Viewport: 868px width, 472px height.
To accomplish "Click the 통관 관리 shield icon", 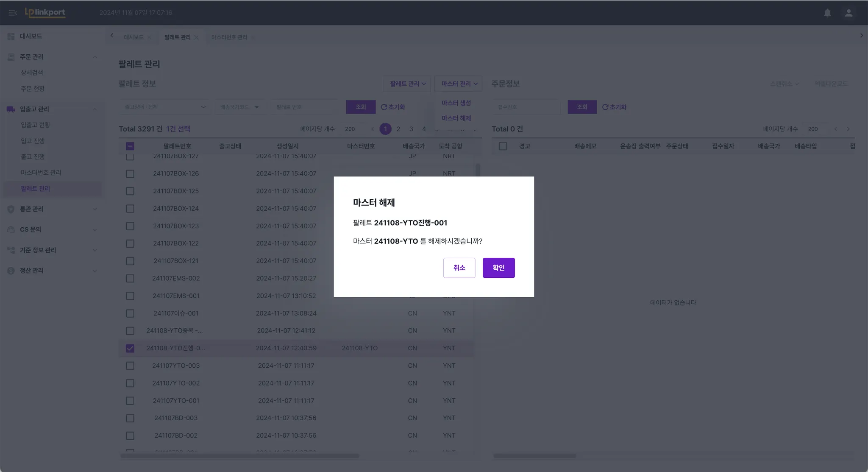I will click(11, 209).
